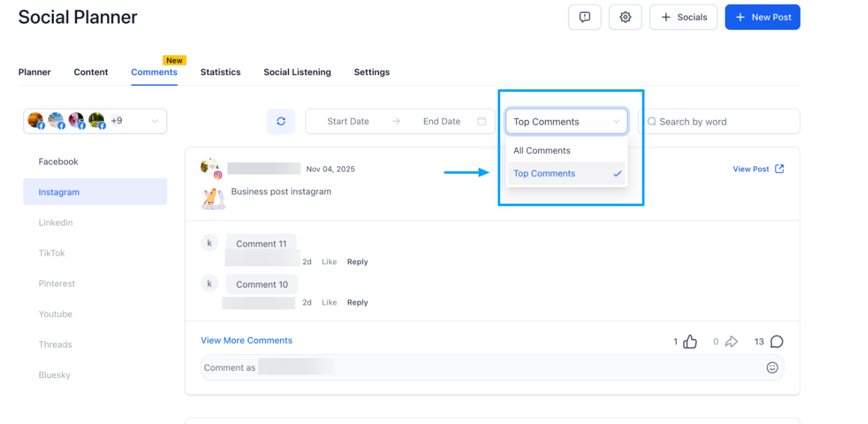Image resolution: width=868 pixels, height=424 pixels.
Task: Click the Search by word field
Action: [722, 122]
